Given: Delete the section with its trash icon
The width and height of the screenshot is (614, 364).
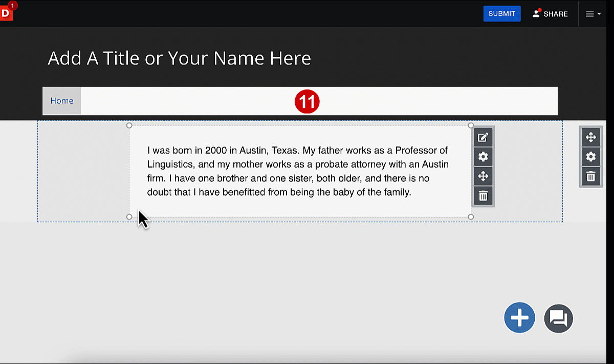Looking at the screenshot, I should (590, 176).
